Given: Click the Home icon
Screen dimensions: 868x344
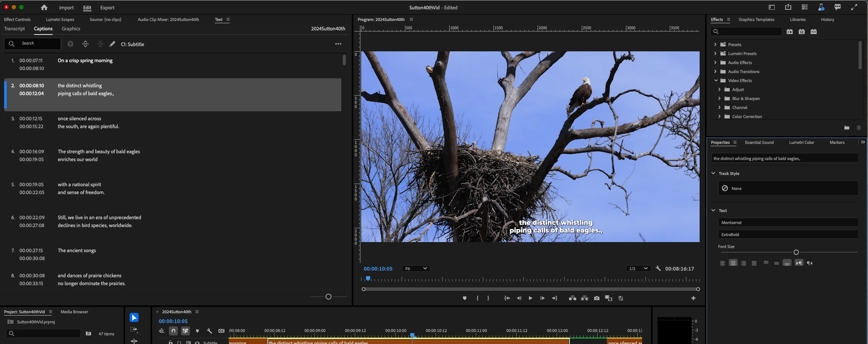Looking at the screenshot, I should tap(44, 7).
